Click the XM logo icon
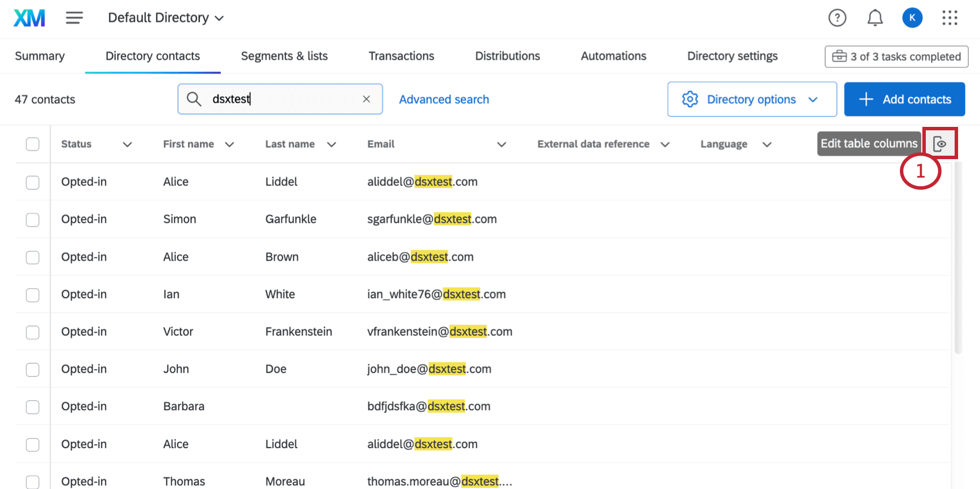The width and height of the screenshot is (980, 489). 29,18
